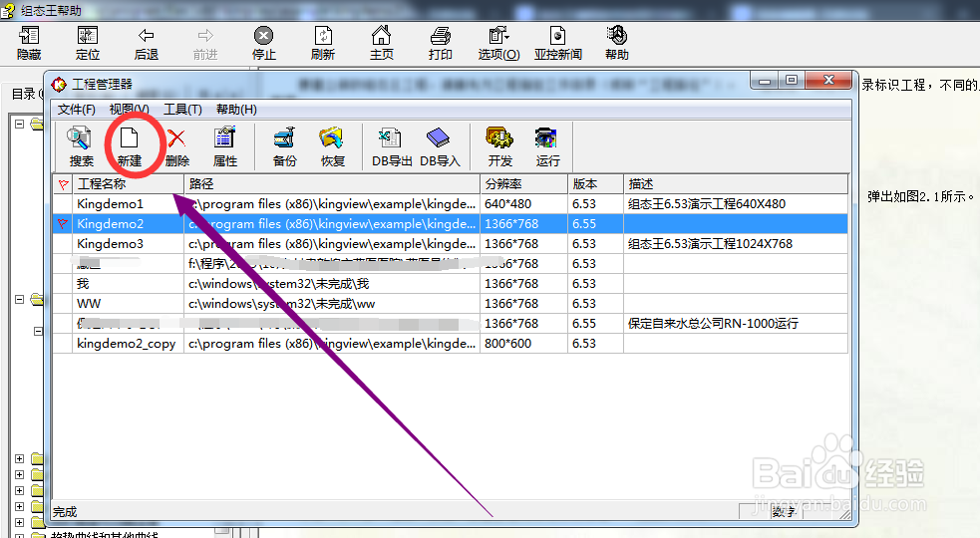Close the 工程管理器 window
The image size is (980, 538).
(x=828, y=81)
